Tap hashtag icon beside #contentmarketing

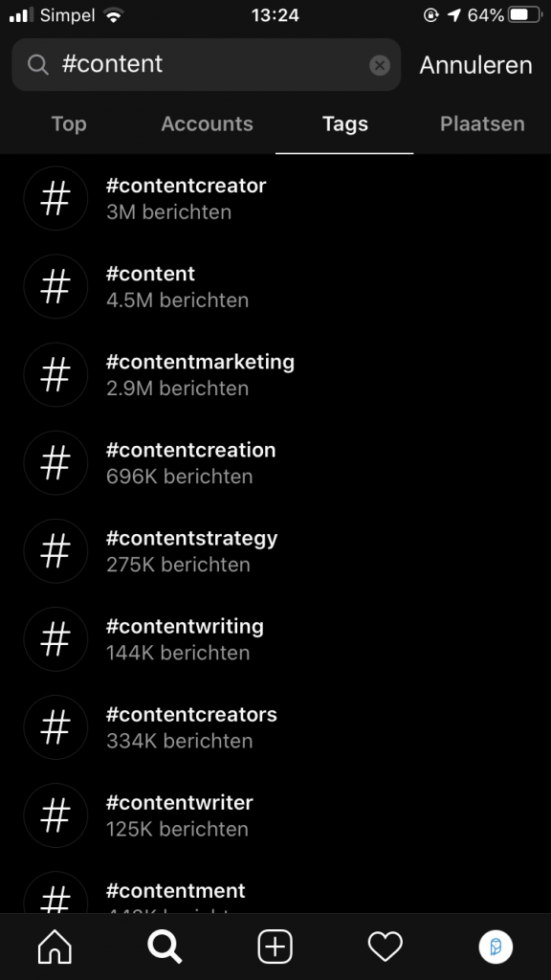[55, 374]
